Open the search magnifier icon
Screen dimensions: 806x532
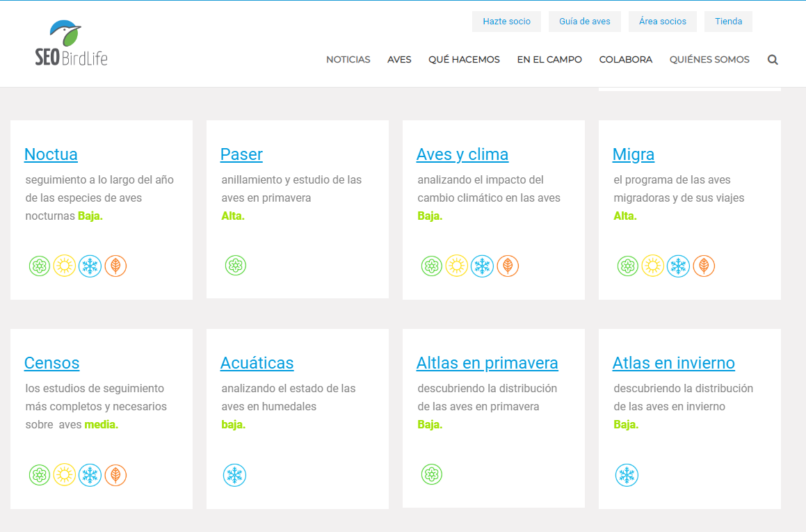pos(773,60)
